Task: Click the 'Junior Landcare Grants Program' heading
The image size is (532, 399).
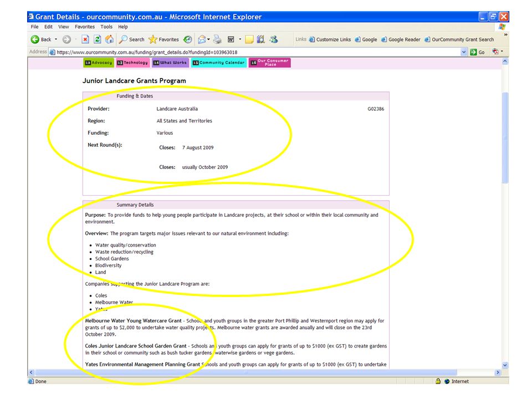Action: 134,81
